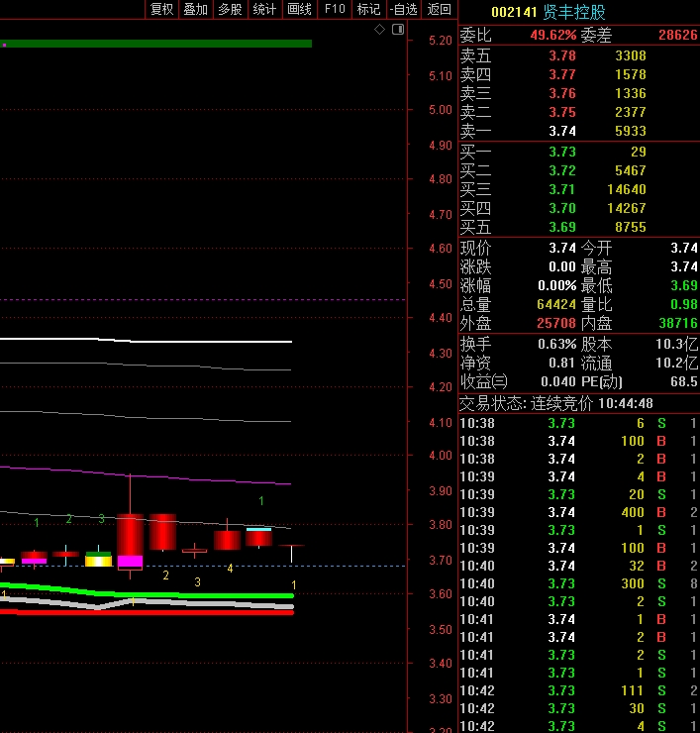Click the 复权 toolbar button

(x=161, y=9)
